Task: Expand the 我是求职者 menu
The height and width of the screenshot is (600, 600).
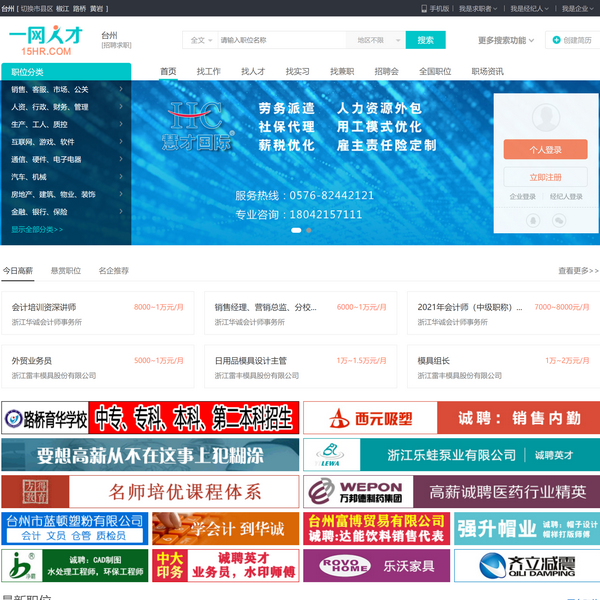Action: pyautogui.click(x=478, y=8)
